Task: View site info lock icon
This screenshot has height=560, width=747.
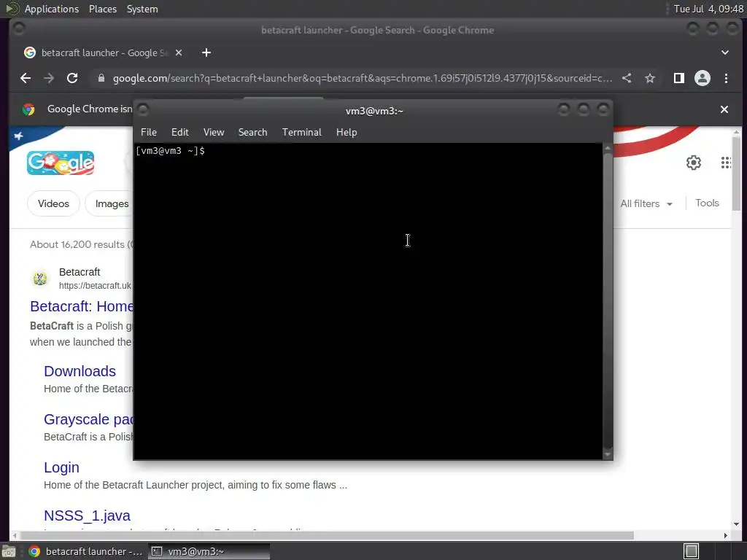Action: 101,78
